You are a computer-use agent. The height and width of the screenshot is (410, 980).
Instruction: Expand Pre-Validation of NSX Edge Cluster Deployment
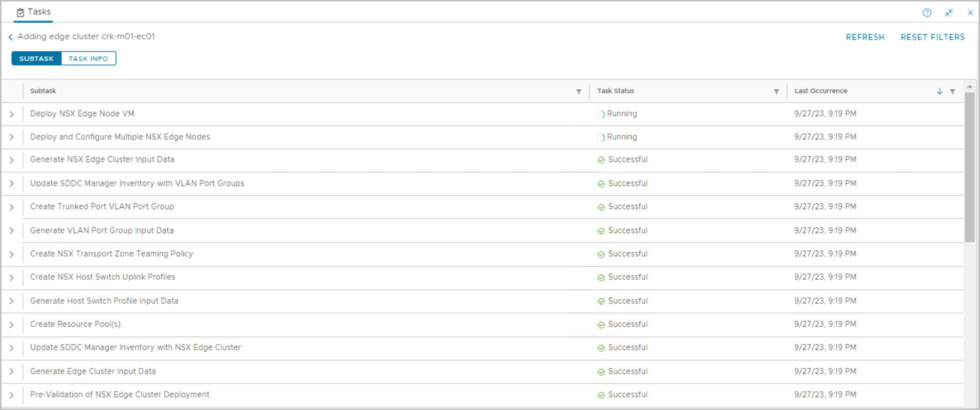[x=11, y=395]
